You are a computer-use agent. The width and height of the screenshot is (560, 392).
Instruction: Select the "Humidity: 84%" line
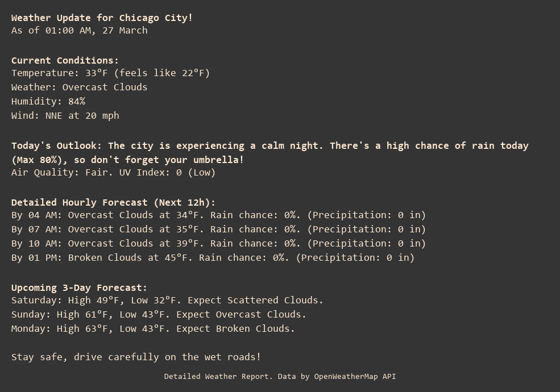coord(48,102)
